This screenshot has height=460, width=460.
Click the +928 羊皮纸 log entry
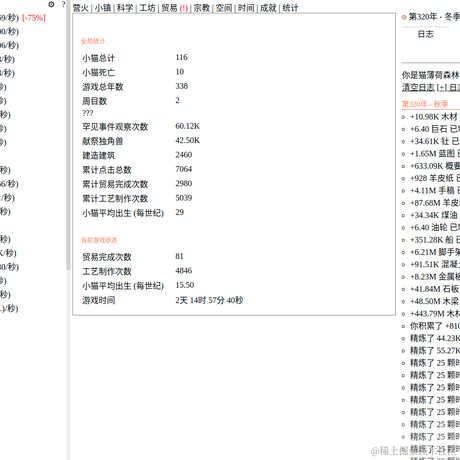tap(435, 178)
